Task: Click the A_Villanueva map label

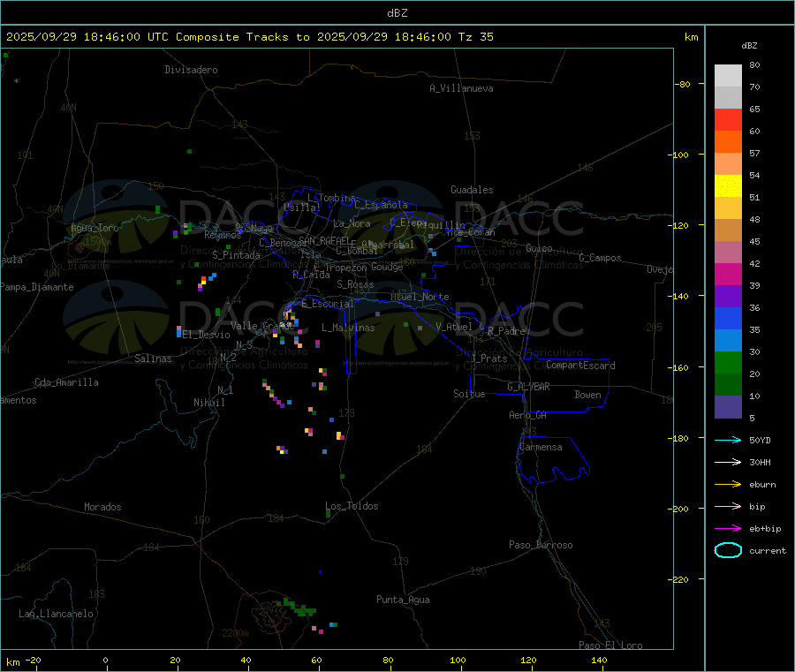Action: point(461,88)
